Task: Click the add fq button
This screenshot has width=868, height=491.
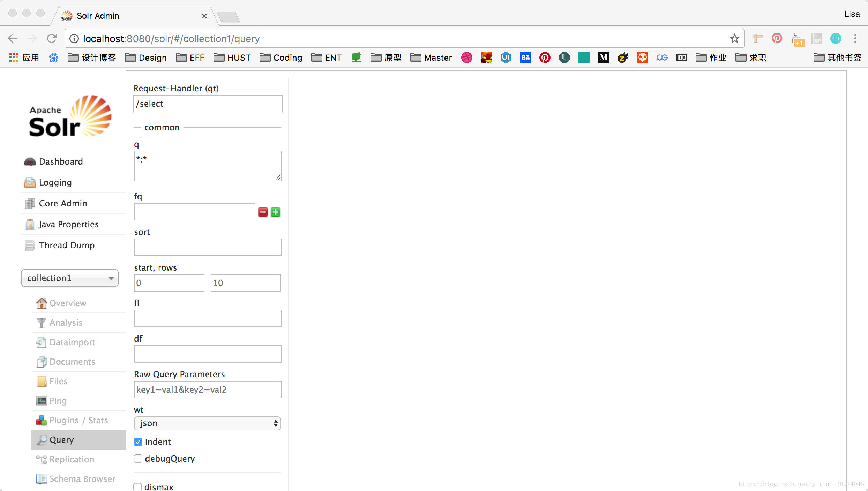Action: (275, 212)
